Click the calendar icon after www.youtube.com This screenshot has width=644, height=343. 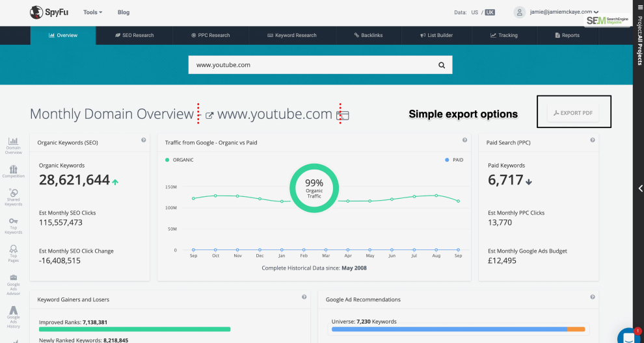tap(343, 115)
